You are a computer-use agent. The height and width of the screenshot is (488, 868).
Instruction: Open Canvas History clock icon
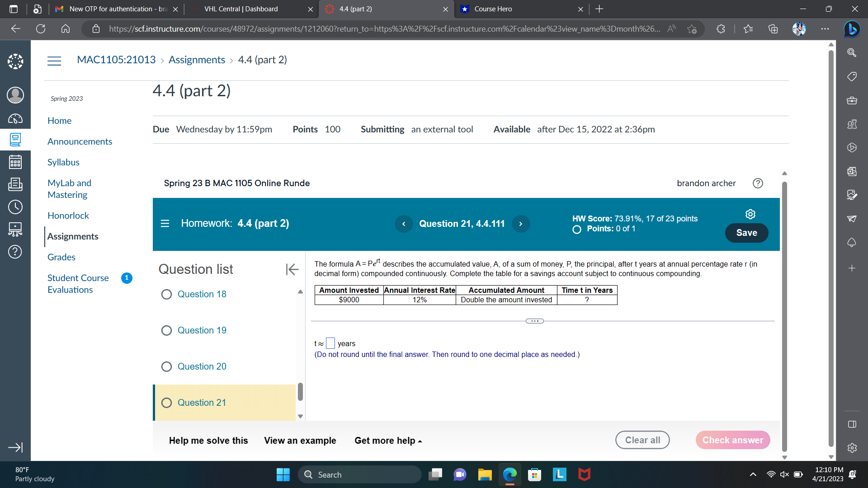15,207
